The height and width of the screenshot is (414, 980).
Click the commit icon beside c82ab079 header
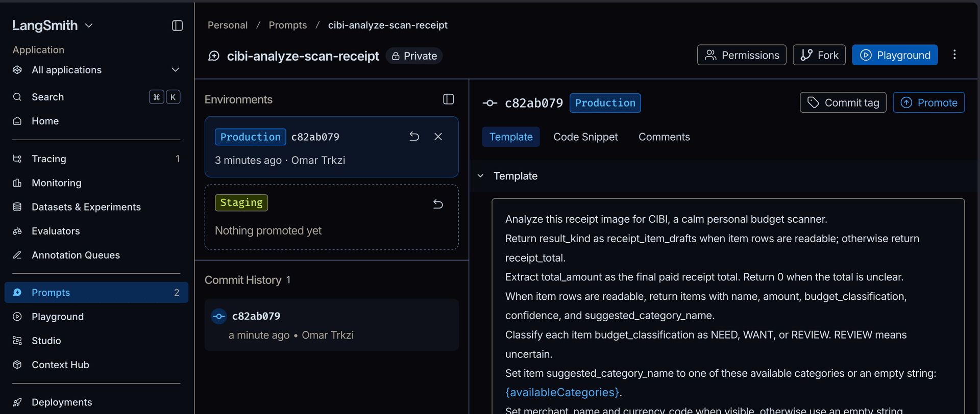tap(489, 103)
